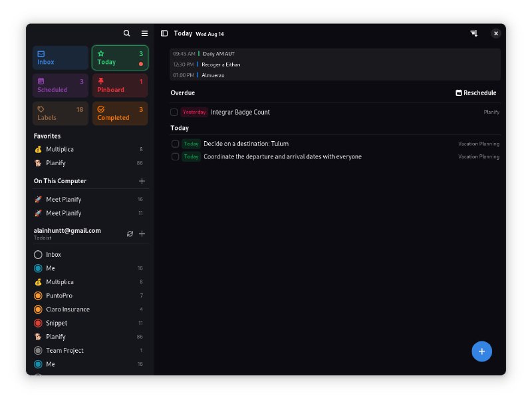532x404 pixels.
Task: Mark Decide on a destination: Tulum complete
Action: coord(176,143)
